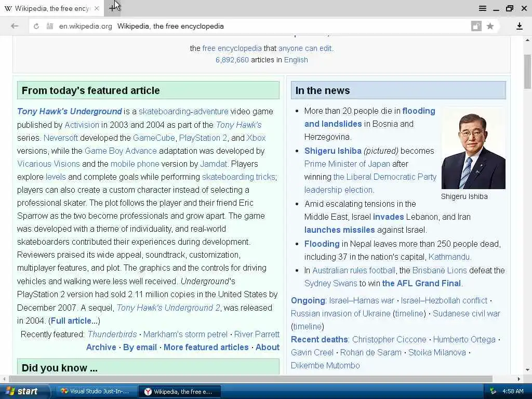Image resolution: width=532 pixels, height=399 pixels.
Task: Open the Sudanese civil war link
Action: click(467, 313)
